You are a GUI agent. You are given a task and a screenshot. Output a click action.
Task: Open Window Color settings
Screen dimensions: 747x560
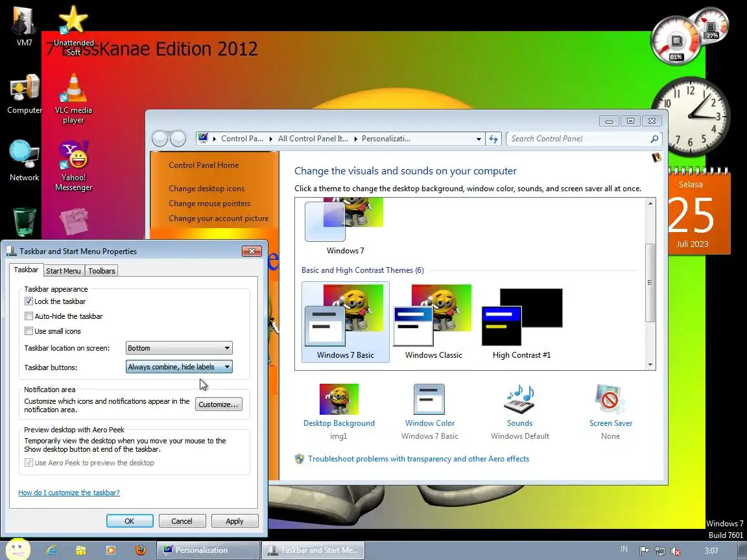[x=429, y=412]
